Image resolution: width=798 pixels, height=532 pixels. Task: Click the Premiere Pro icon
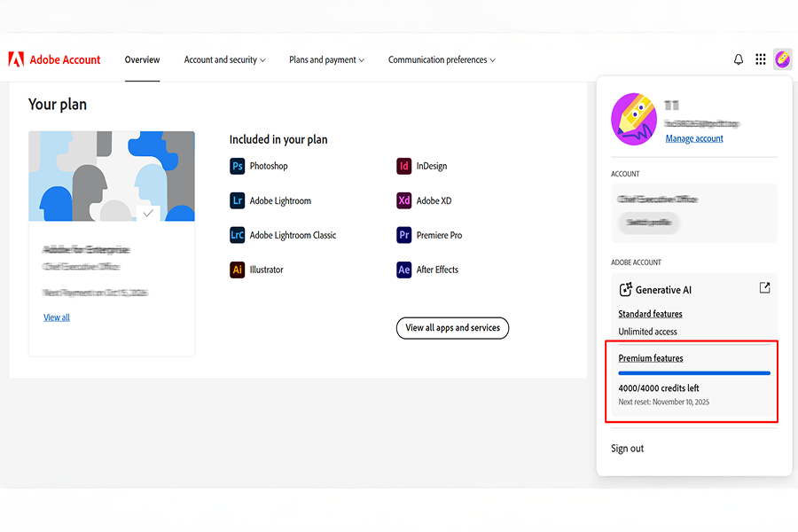coord(404,235)
